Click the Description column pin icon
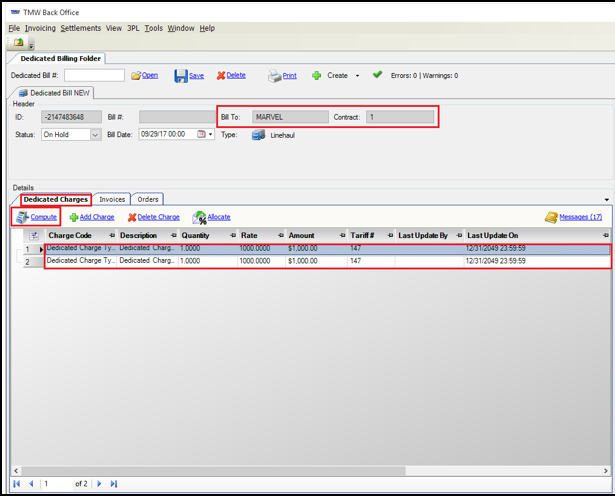The image size is (615, 496). pos(174,235)
